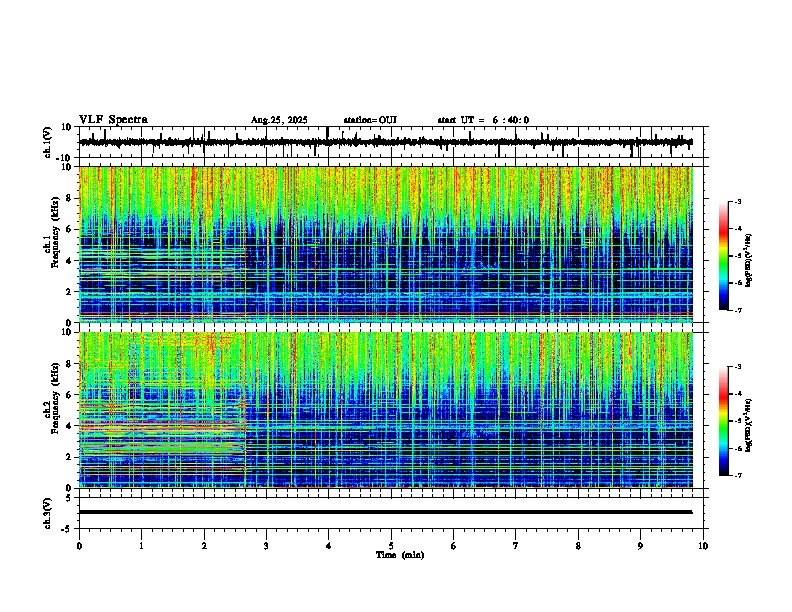
Task: Click the "-7" tick on ch.2 colorbar
Action: 737,475
